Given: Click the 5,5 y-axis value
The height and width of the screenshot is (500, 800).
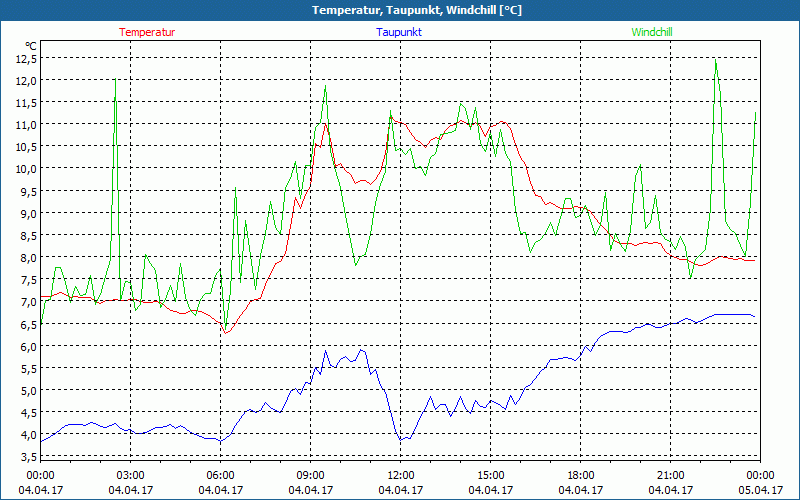Looking at the screenshot, I should click(29, 368).
